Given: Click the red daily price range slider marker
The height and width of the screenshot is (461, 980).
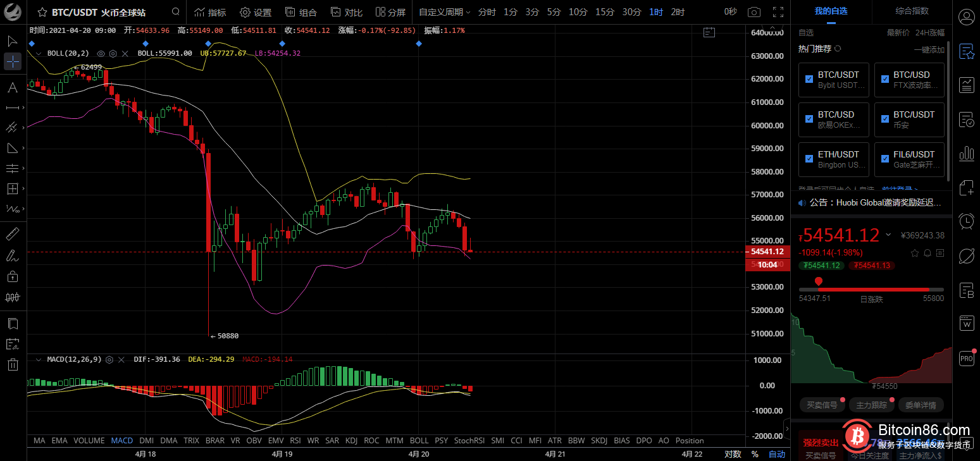Looking at the screenshot, I should coord(818,281).
